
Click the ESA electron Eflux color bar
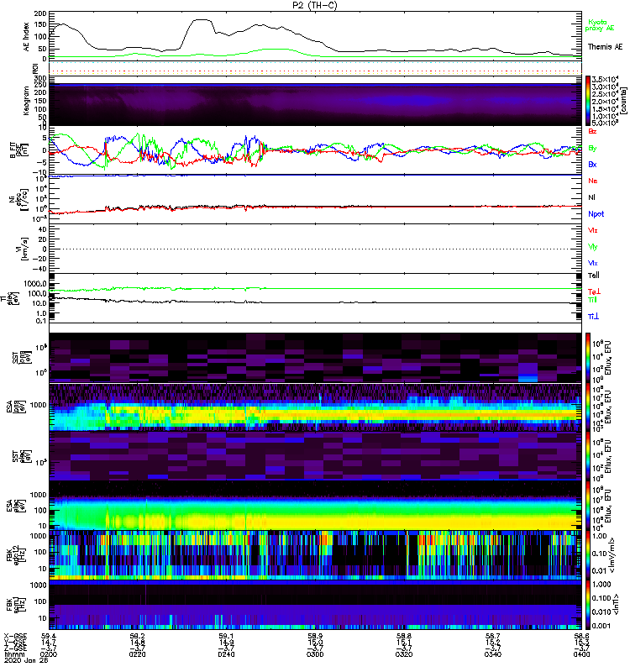[x=588, y=506]
